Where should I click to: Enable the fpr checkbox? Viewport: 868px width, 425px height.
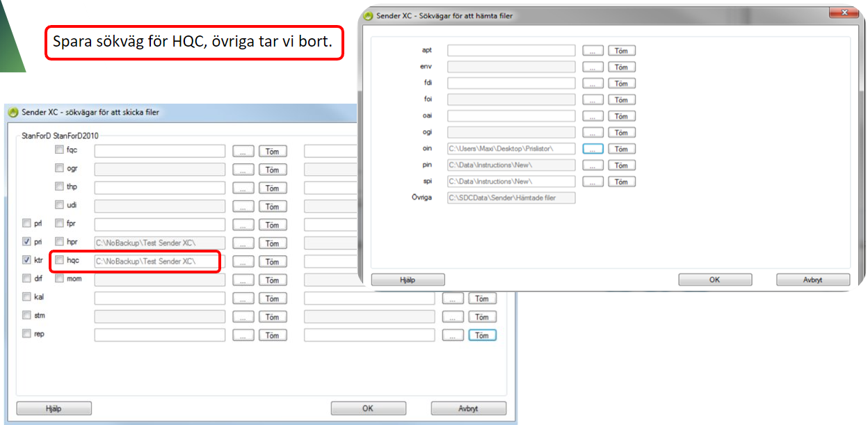click(59, 223)
